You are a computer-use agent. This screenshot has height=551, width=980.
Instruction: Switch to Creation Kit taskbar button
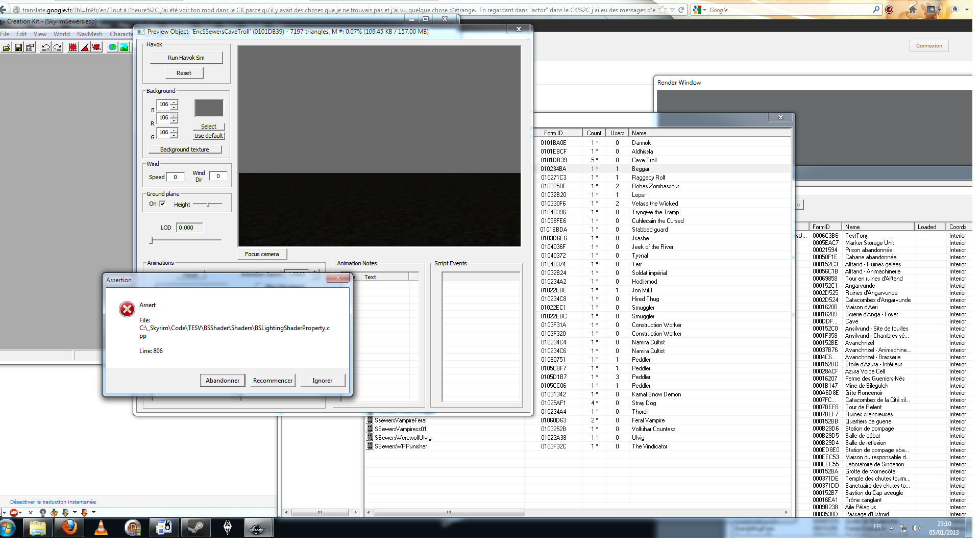click(x=258, y=528)
